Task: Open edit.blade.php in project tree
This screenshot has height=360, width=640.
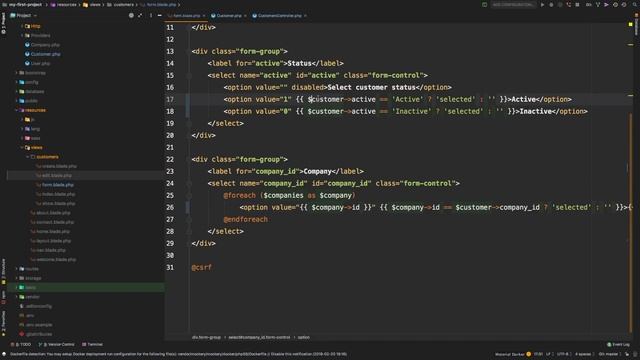Action: [x=57, y=176]
